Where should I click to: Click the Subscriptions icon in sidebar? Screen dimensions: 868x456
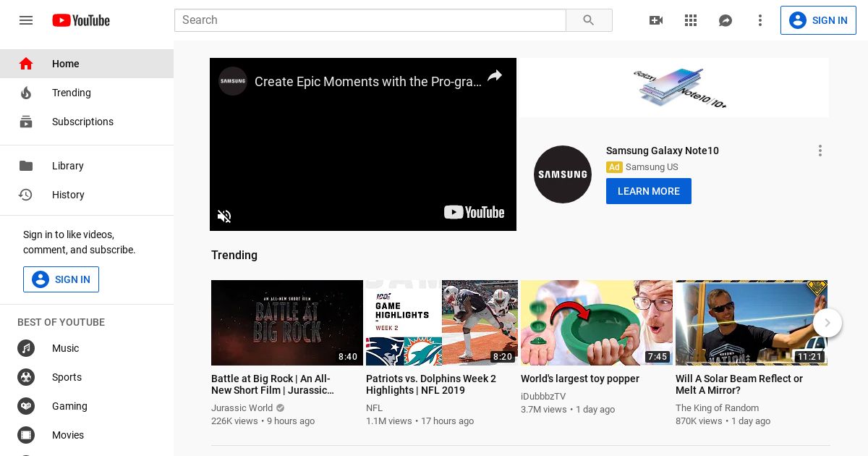coord(26,122)
